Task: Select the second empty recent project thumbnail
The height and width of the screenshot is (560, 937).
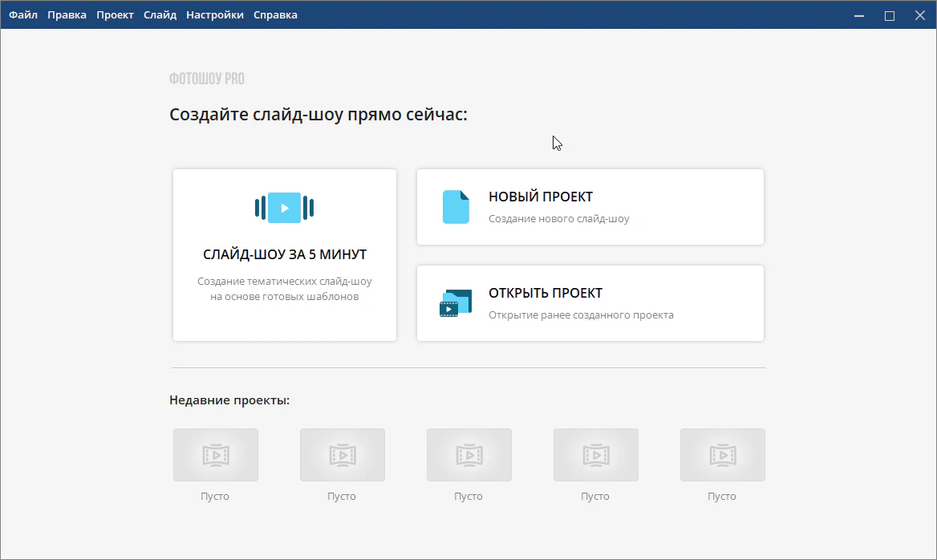Action: coord(343,455)
